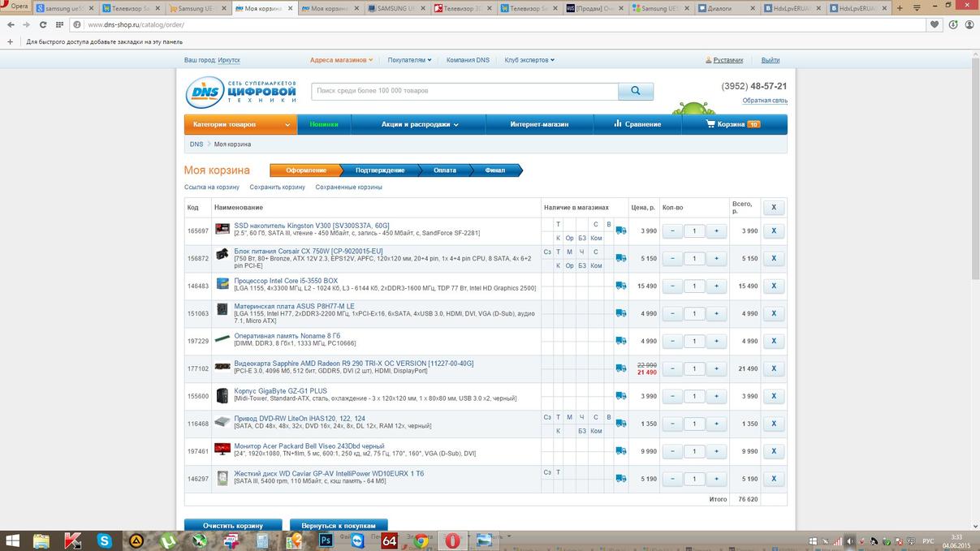The image size is (980, 551).
Task: Open Skype from the taskbar
Action: click(x=105, y=540)
